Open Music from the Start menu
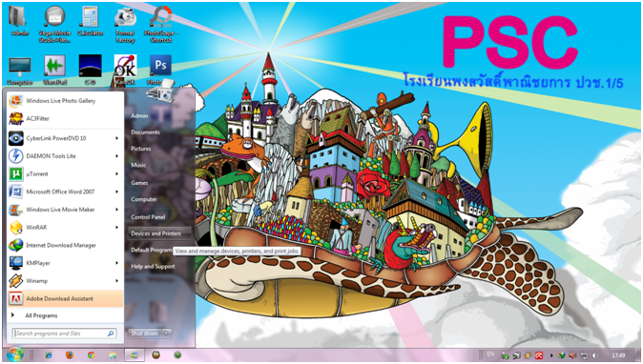Image resolution: width=643 pixels, height=364 pixels. coord(138,165)
